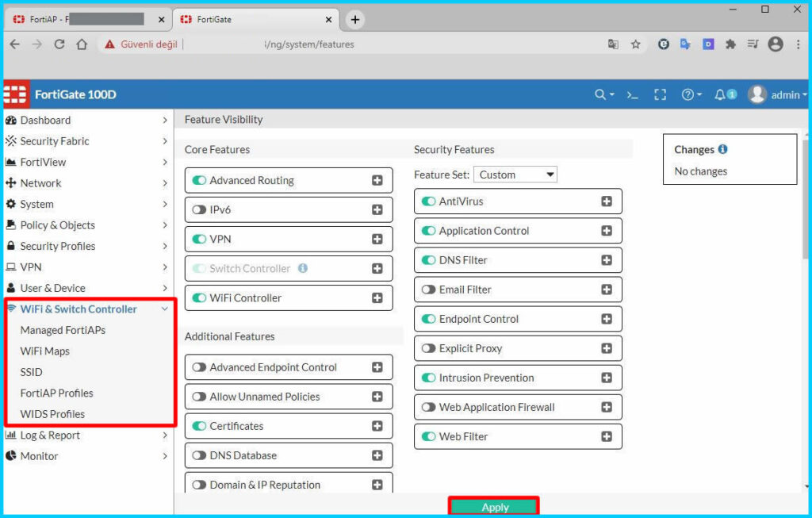The width and height of the screenshot is (812, 518).
Task: Expand details plus icon for AntiVirus
Action: point(607,201)
